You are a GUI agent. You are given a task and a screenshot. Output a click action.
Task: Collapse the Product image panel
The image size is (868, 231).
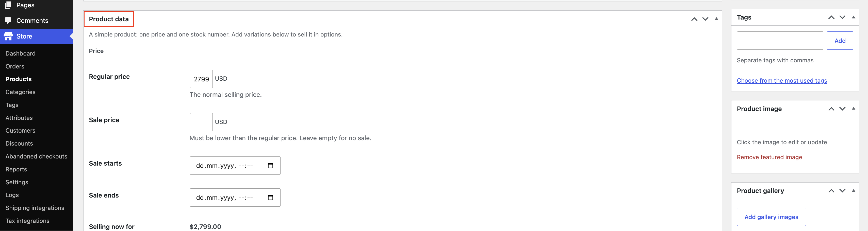854,109
